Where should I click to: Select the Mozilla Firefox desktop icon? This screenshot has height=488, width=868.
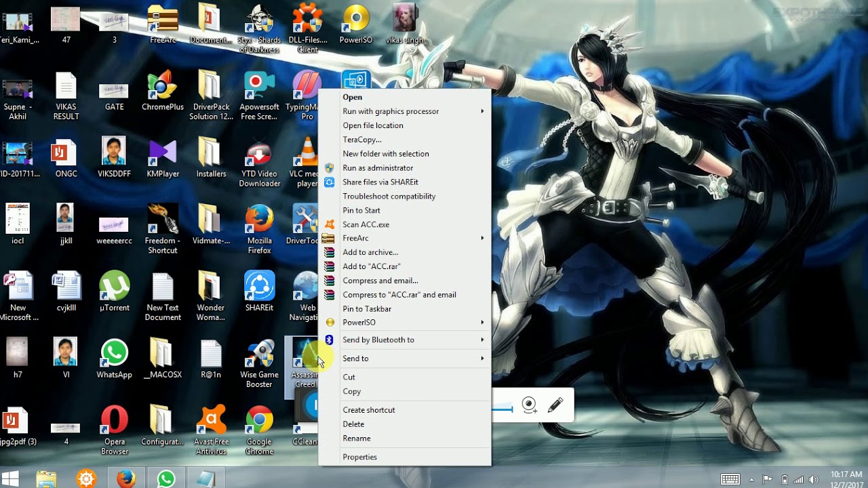click(259, 230)
